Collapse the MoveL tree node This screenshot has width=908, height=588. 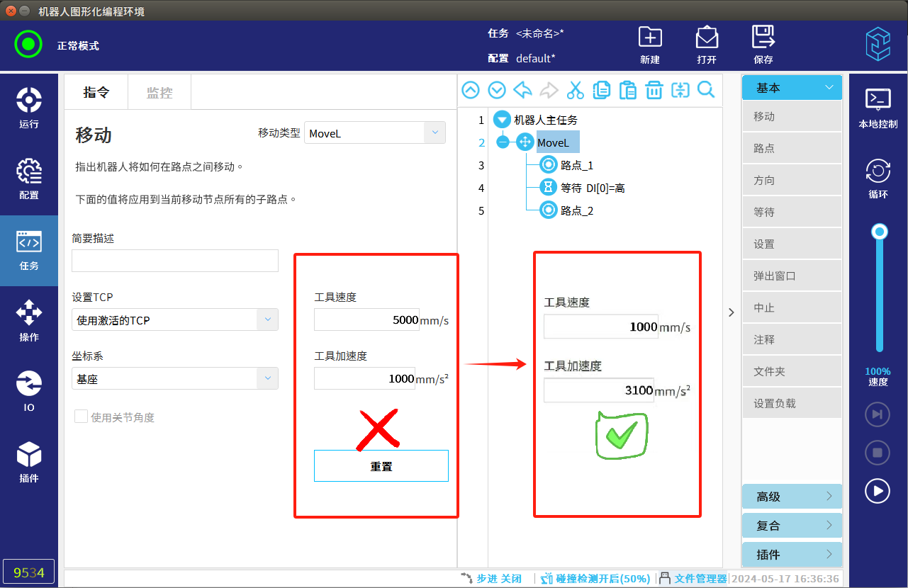click(x=503, y=142)
